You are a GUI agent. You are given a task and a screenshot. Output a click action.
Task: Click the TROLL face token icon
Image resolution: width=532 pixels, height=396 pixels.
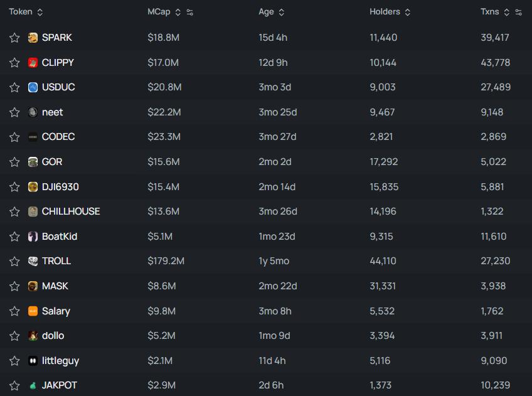pos(33,261)
